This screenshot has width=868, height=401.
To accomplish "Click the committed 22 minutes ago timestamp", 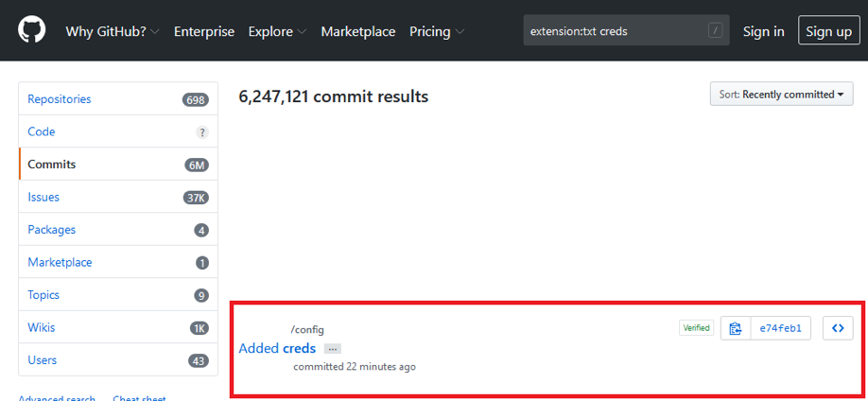I will pos(355,367).
